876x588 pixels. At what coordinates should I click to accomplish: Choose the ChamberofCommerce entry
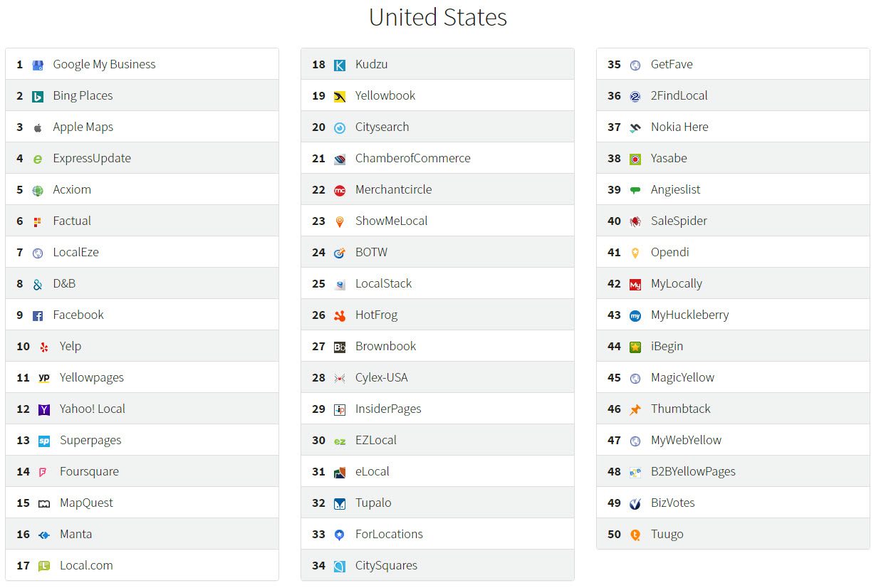(x=412, y=158)
